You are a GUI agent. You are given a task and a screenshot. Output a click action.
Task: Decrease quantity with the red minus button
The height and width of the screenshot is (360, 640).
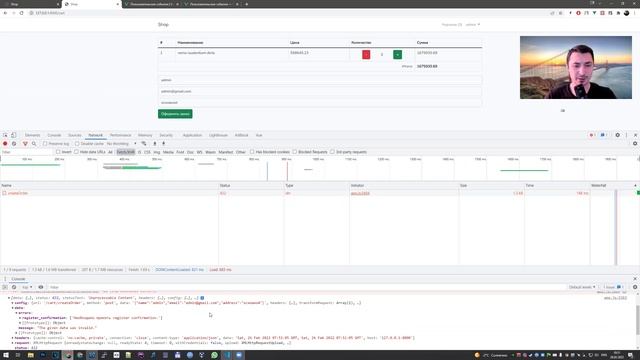click(366, 55)
